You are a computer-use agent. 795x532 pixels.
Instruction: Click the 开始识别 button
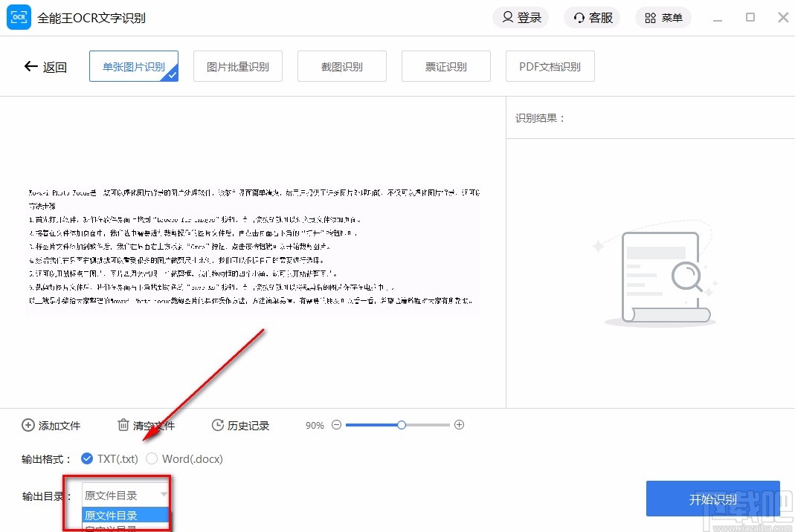pos(712,499)
